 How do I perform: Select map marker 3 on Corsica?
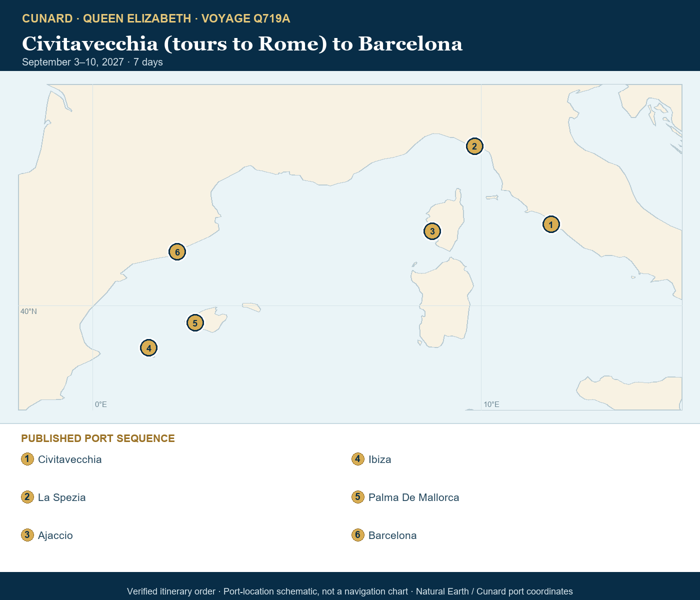[432, 231]
